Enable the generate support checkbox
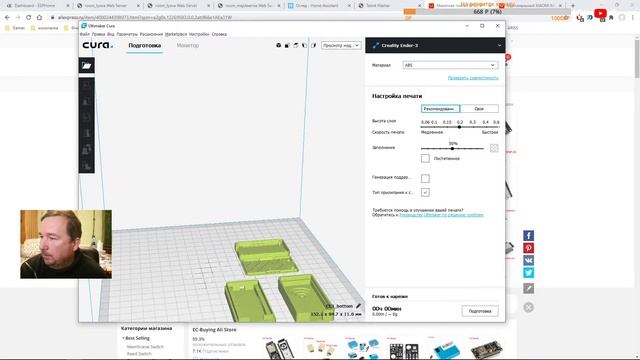Screen dimensions: 640x360 pyautogui.click(x=425, y=178)
